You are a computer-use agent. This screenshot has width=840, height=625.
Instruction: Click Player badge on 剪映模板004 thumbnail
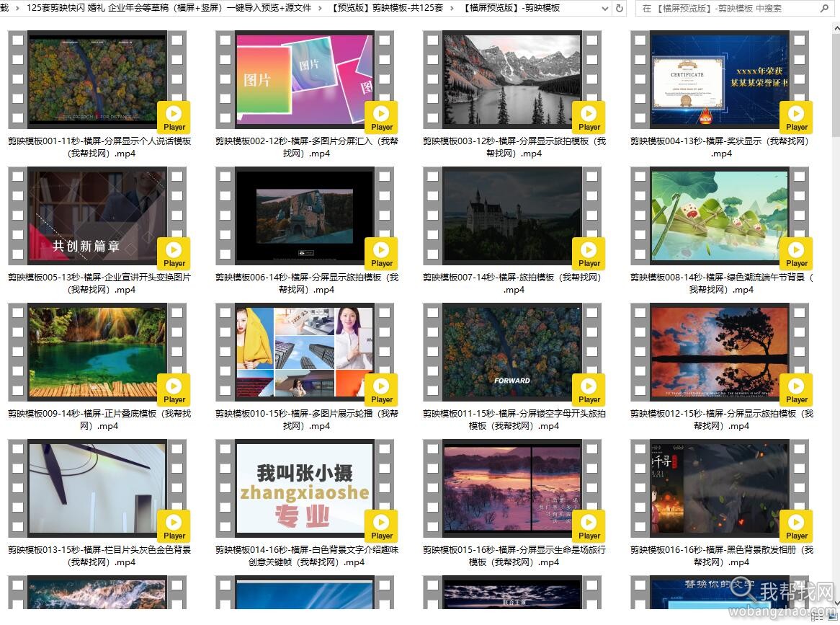pyautogui.click(x=796, y=118)
